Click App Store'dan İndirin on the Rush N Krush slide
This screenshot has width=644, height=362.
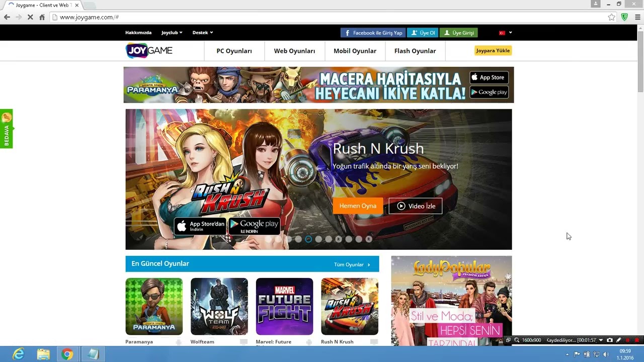pos(200,226)
